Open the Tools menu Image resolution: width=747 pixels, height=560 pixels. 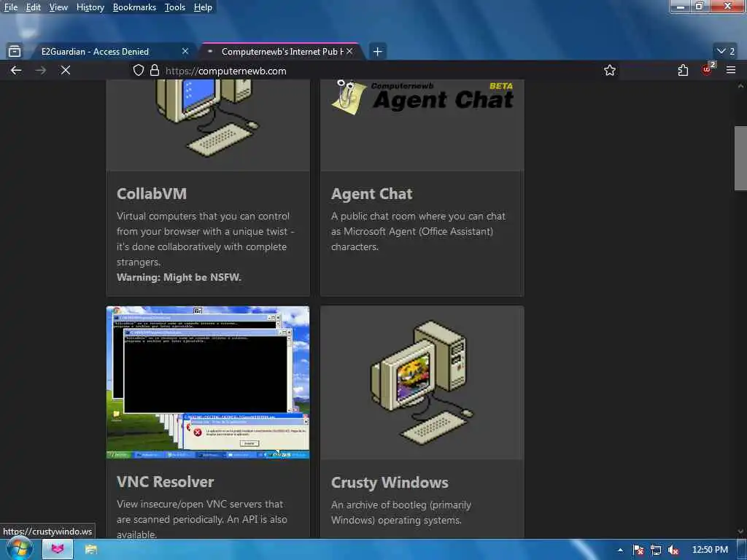tap(175, 7)
